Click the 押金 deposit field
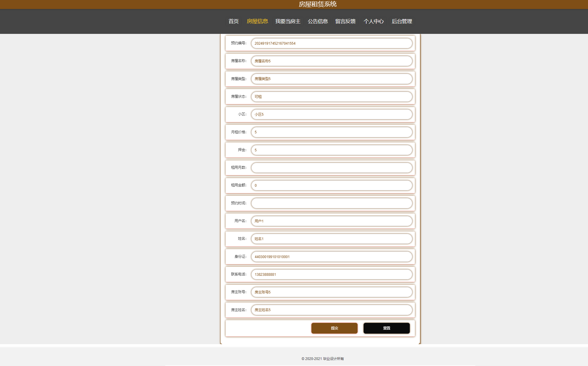This screenshot has height=366, width=588. pyautogui.click(x=331, y=150)
